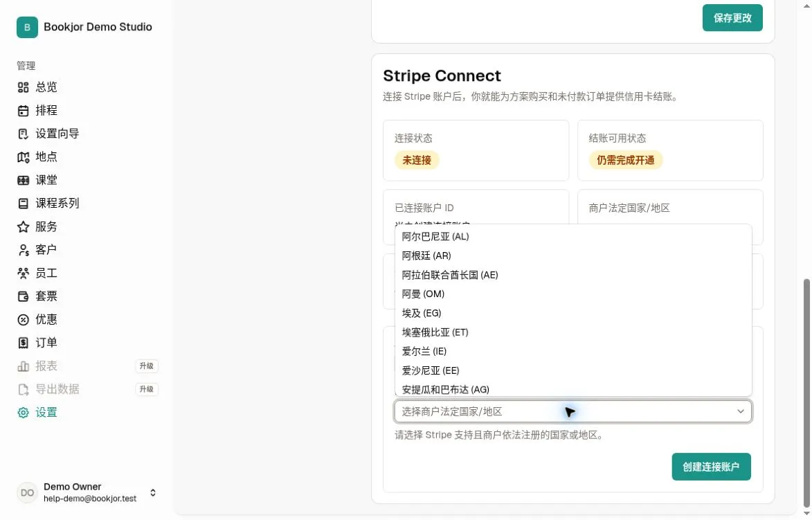Navigate to 地点 link
The width and height of the screenshot is (812, 520).
(x=46, y=157)
